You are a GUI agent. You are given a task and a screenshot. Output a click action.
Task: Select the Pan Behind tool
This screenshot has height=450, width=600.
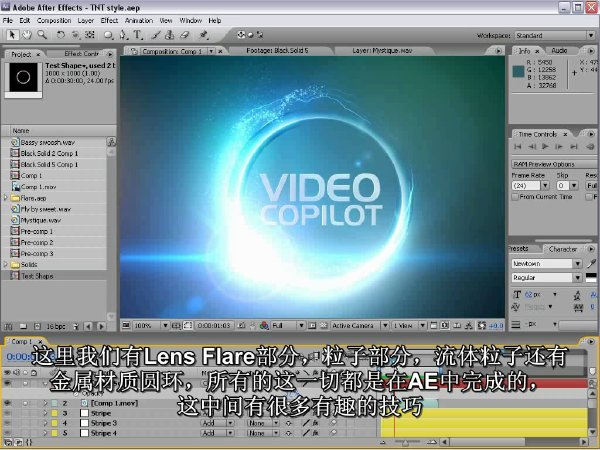(x=90, y=35)
